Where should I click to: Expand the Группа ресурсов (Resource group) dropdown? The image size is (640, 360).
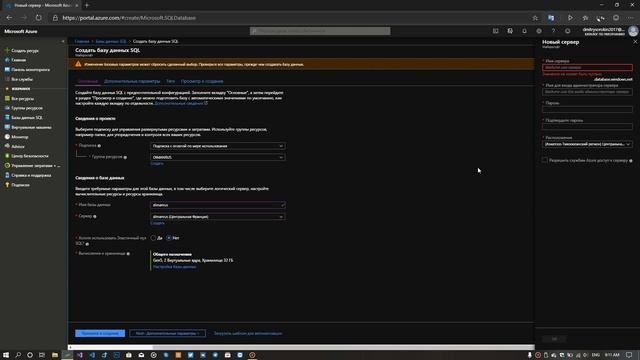(x=218, y=157)
